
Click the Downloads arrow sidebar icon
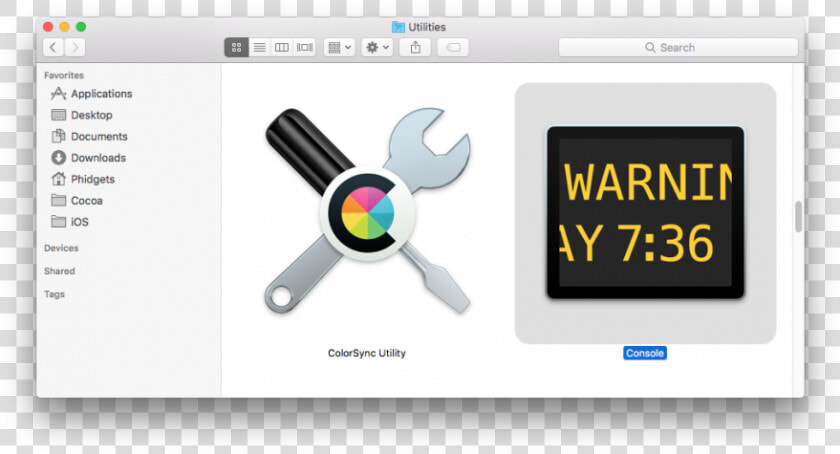pyautogui.click(x=58, y=158)
